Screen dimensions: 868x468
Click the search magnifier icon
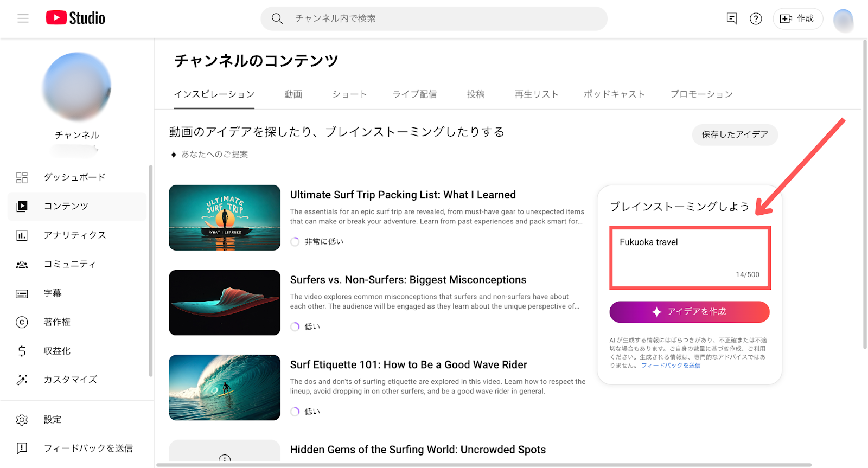coord(277,18)
